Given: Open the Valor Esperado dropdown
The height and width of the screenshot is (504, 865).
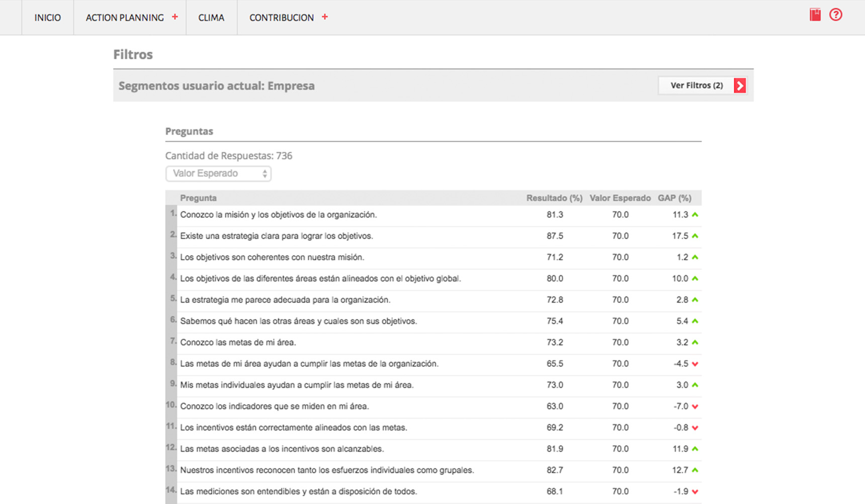Looking at the screenshot, I should pyautogui.click(x=218, y=173).
